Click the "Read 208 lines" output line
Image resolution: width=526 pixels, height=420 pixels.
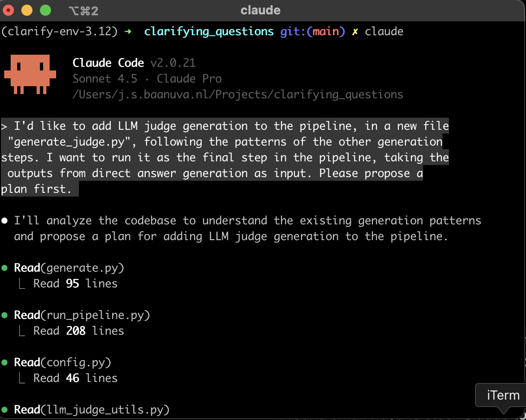(x=78, y=331)
